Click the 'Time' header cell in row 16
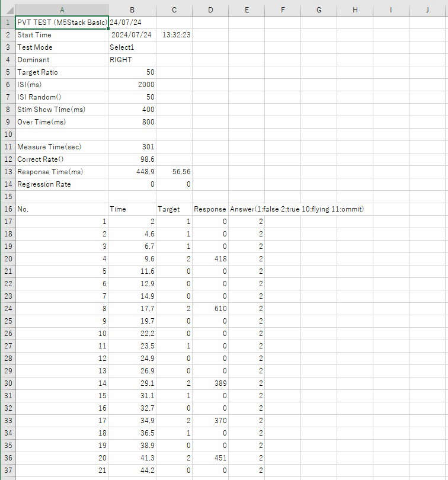Image resolution: width=448 pixels, height=480 pixels. tap(132, 209)
